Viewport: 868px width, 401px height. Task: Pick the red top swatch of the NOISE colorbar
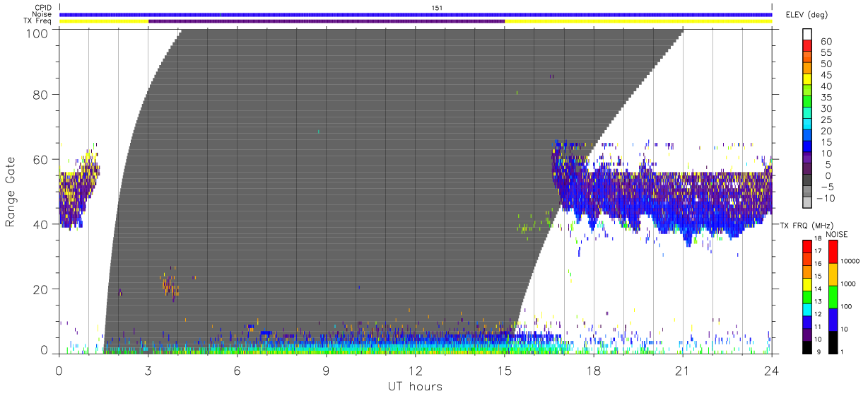click(833, 252)
